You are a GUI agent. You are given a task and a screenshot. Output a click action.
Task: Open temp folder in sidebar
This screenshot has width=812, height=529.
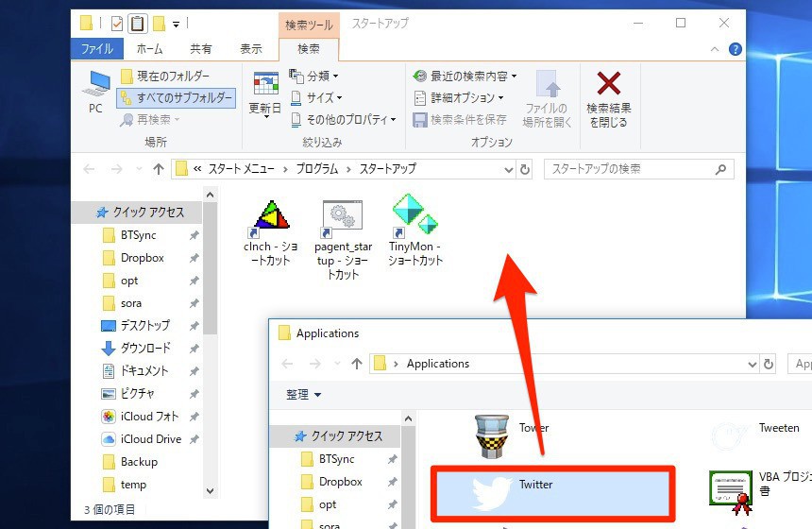pos(134,485)
